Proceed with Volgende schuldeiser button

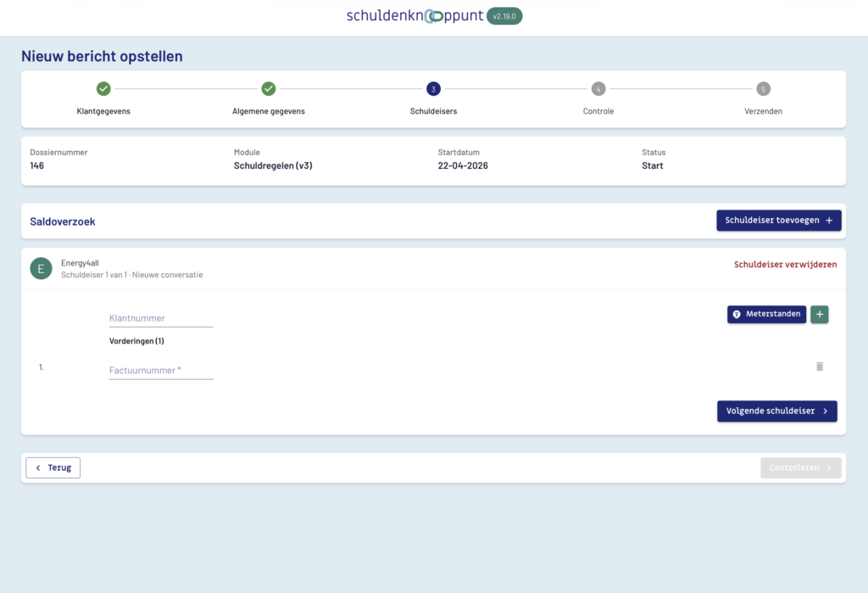click(x=776, y=411)
